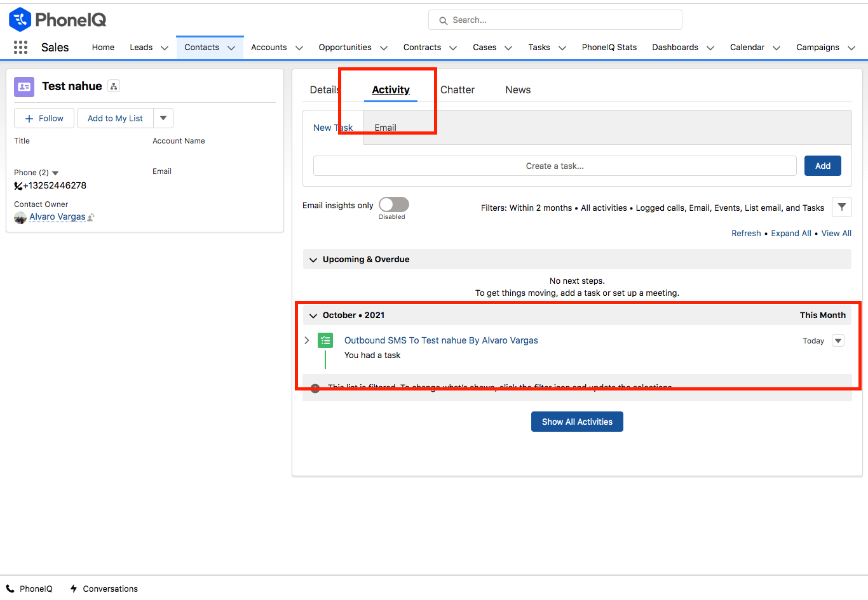Screen dimensions: 868x600
Task: Open more actions dropdown beside Add to My List
Action: point(163,118)
